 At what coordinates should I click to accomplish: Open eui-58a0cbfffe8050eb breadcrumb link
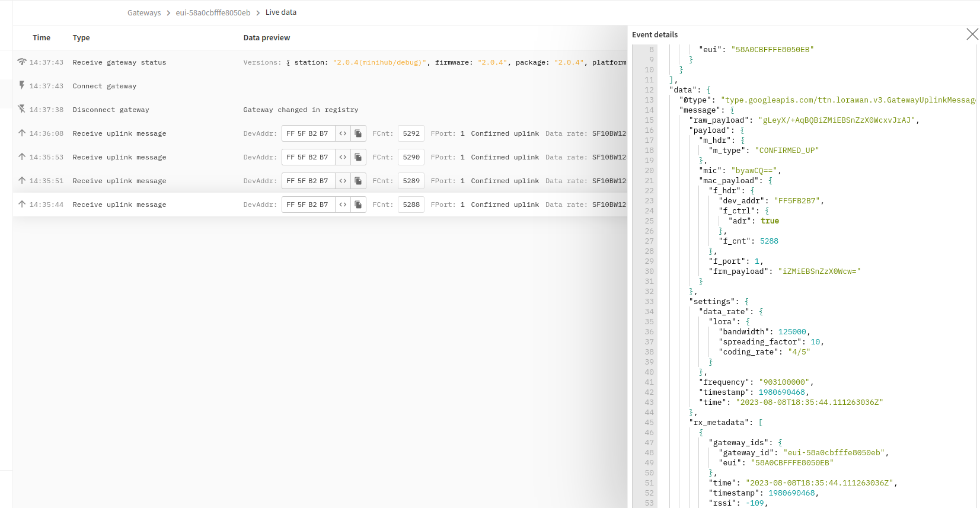tap(213, 12)
